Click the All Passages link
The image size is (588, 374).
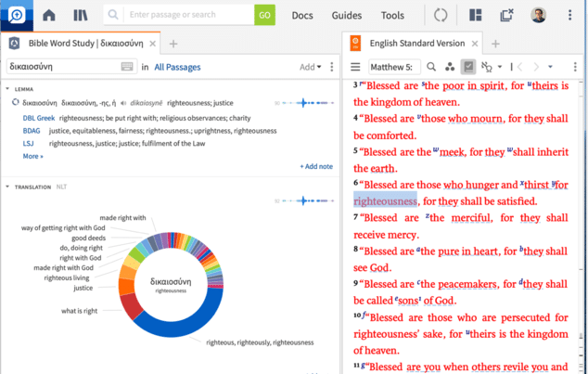pyautogui.click(x=177, y=67)
